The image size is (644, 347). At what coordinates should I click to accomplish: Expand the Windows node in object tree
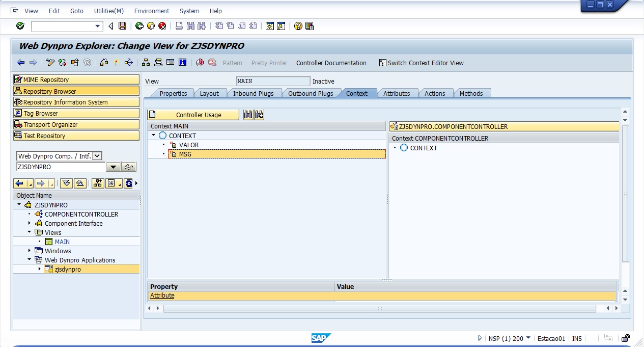[x=30, y=251]
